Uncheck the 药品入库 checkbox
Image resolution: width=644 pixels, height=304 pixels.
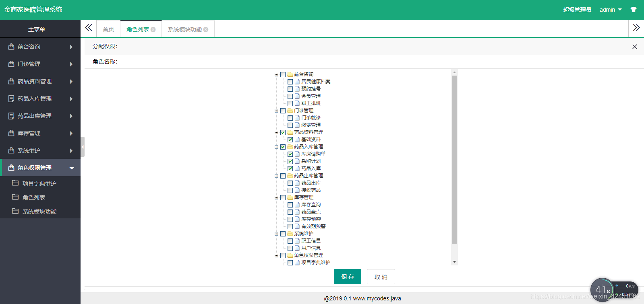[290, 169]
